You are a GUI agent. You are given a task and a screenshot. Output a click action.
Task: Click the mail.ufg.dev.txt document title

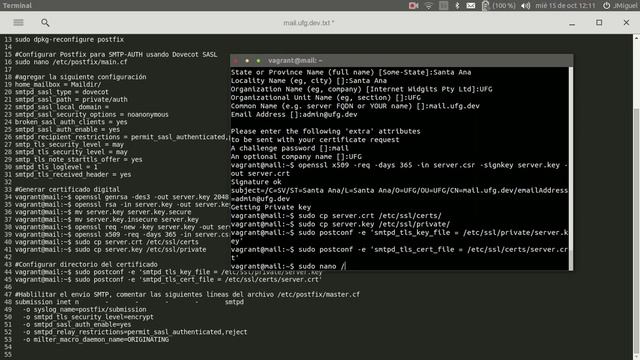pyautogui.click(x=309, y=23)
